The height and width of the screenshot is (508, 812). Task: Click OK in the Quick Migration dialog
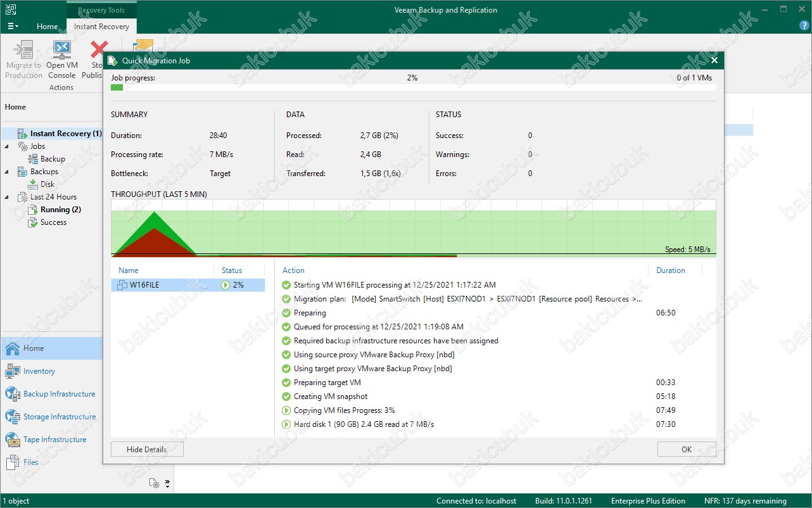coord(687,450)
